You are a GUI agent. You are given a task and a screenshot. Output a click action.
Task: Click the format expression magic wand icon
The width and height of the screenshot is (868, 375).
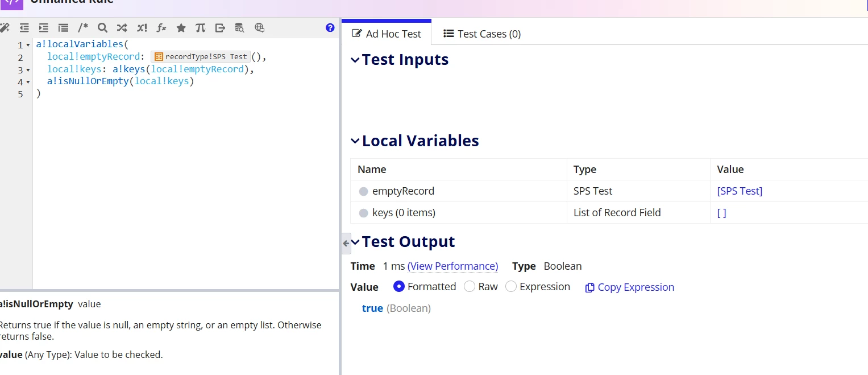[5, 28]
